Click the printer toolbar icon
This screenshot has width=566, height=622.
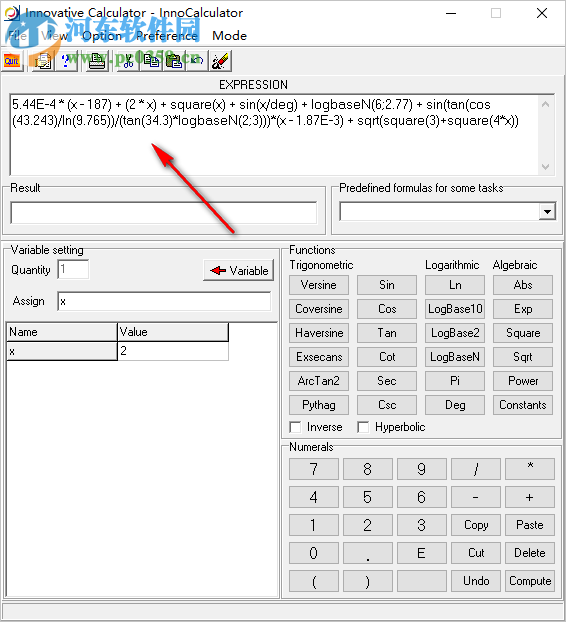tap(96, 61)
